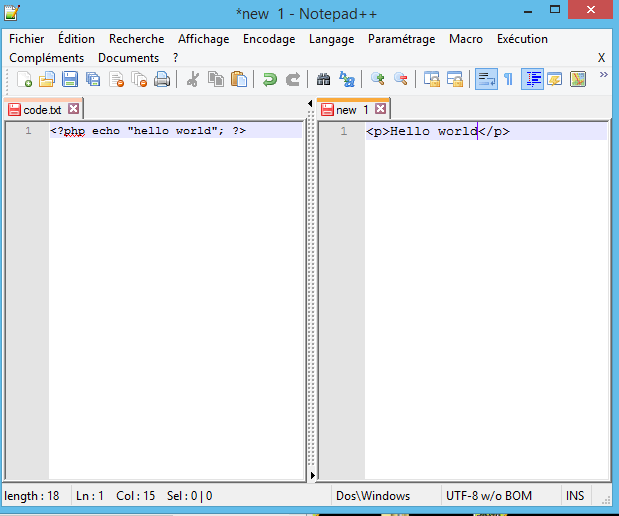This screenshot has height=516, width=619.
Task: Close the new 1 tab
Action: tap(381, 110)
